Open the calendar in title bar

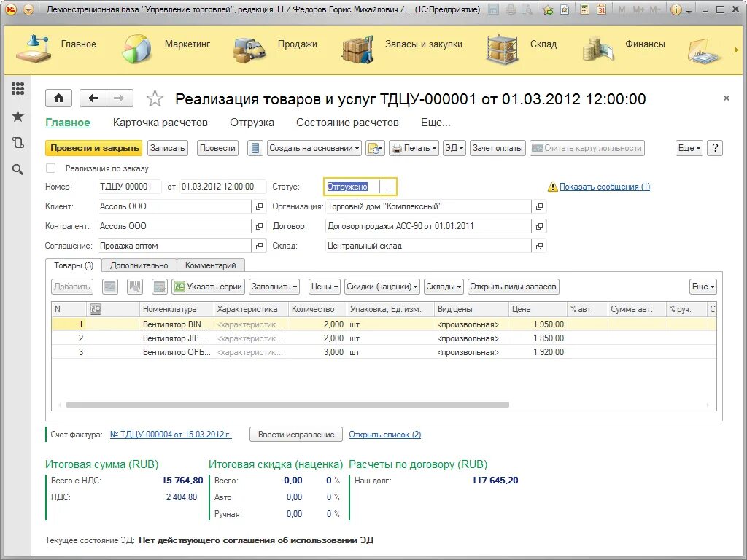coord(602,9)
